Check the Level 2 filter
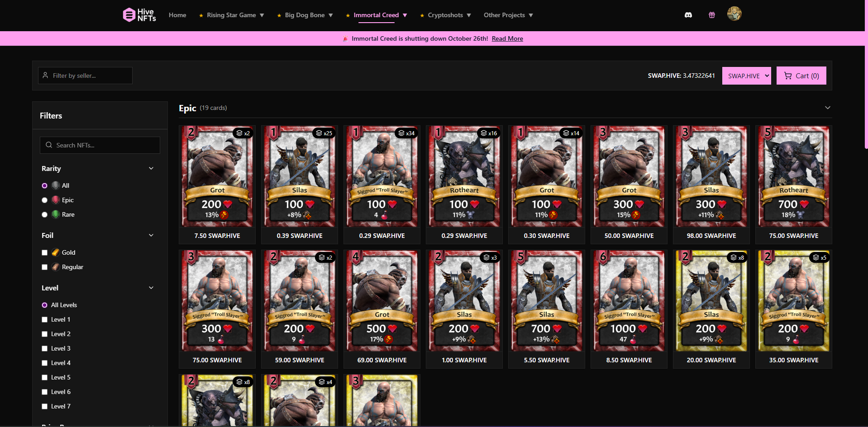 (x=44, y=334)
